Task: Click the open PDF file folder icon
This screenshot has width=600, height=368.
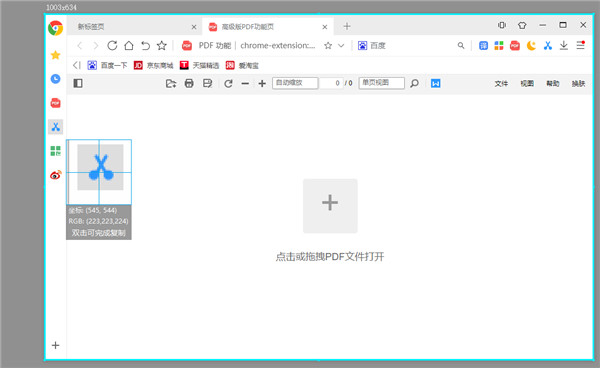Action: point(171,83)
